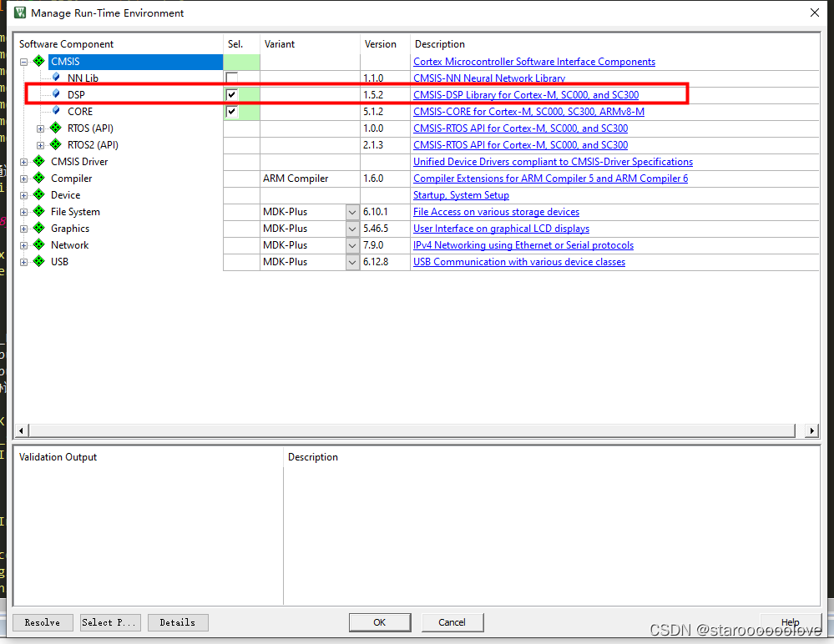Click the Network component icon

[38, 244]
